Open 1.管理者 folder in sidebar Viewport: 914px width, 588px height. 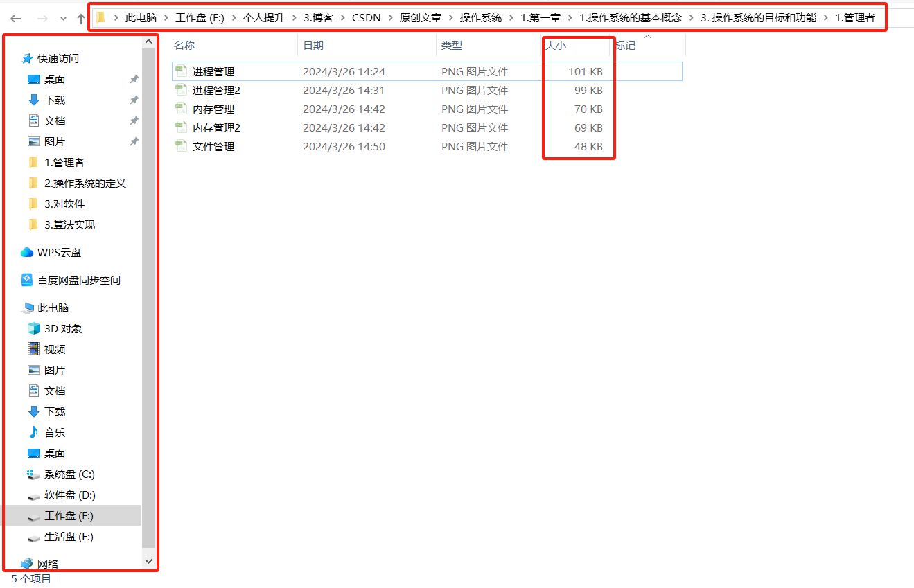click(x=64, y=163)
